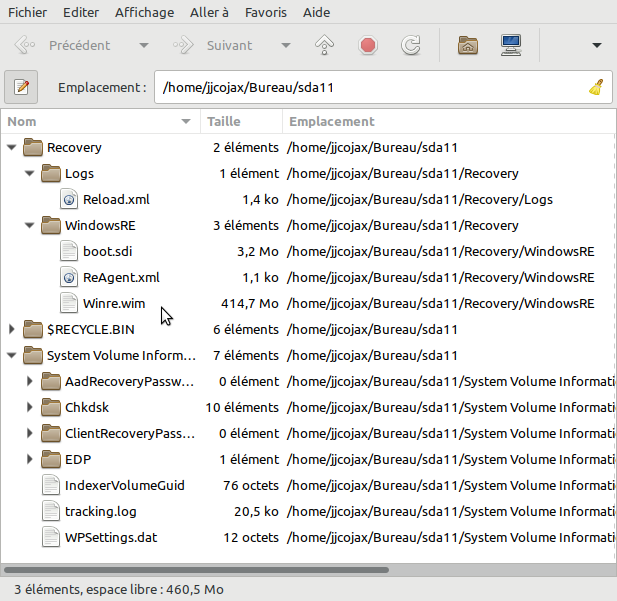Select the ReAgent.xml file icon
This screenshot has height=601, width=617.
(x=69, y=277)
